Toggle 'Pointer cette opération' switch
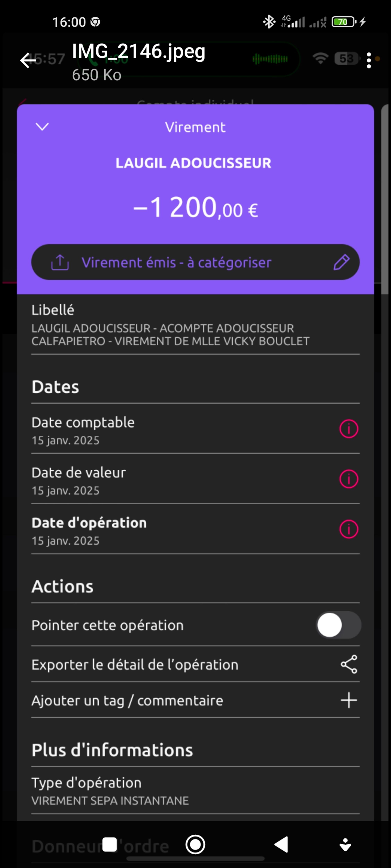 pos(338,625)
